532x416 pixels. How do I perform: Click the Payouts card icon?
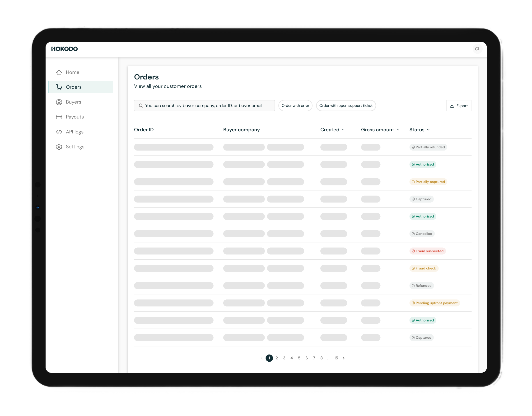pyautogui.click(x=59, y=117)
